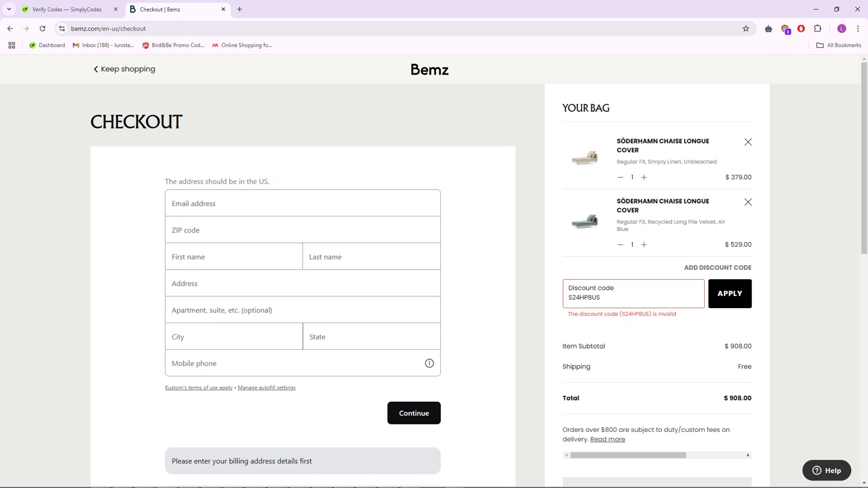Remove the Air Blue velvet cover

pyautogui.click(x=748, y=202)
